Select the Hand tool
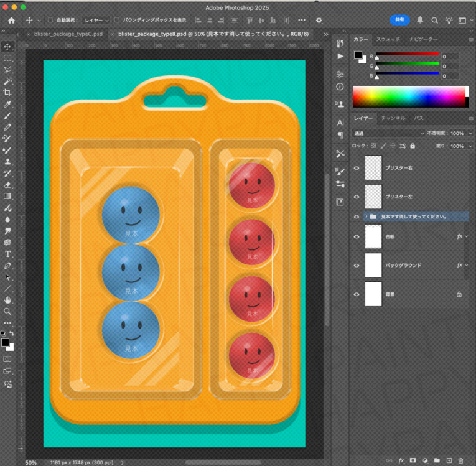This screenshot has height=466, width=476. pos(8,300)
